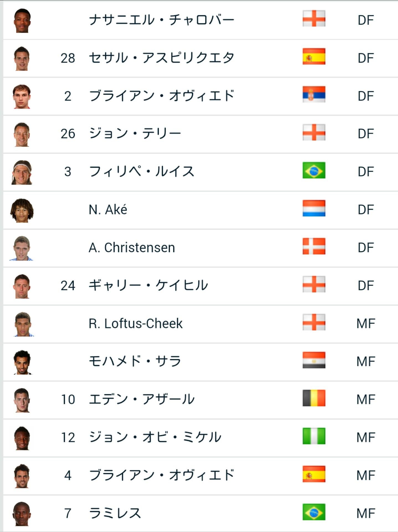Open ラミレス's player photo
This screenshot has height=532, width=398.
tap(22, 514)
